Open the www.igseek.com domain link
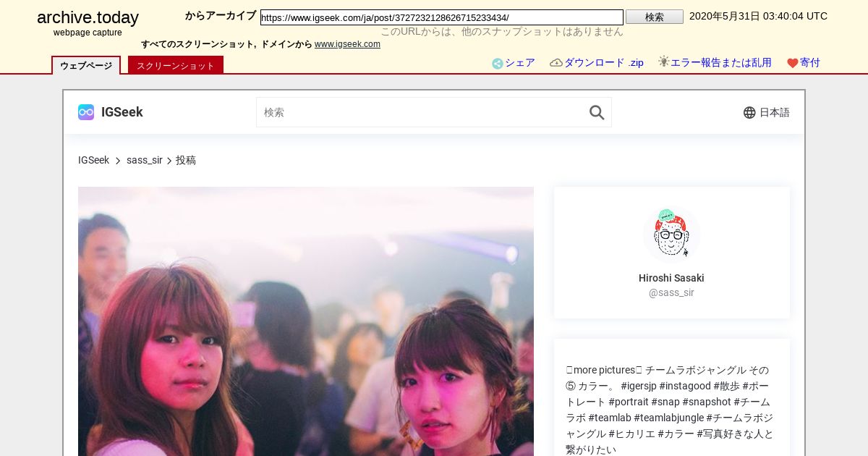The width and height of the screenshot is (868, 456). (347, 44)
